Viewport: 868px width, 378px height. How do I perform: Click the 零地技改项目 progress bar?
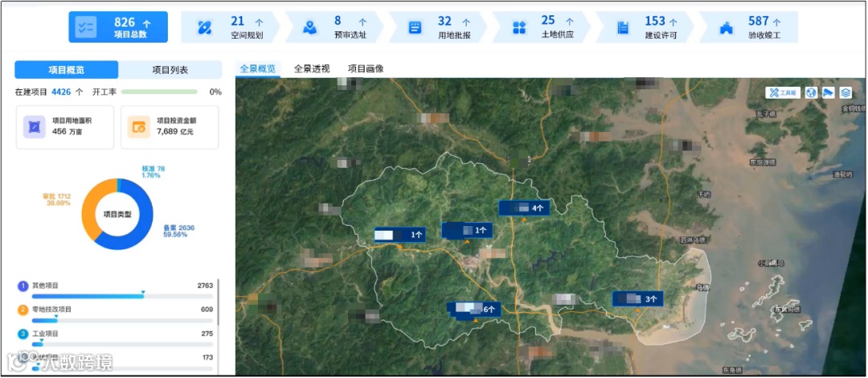(x=122, y=320)
